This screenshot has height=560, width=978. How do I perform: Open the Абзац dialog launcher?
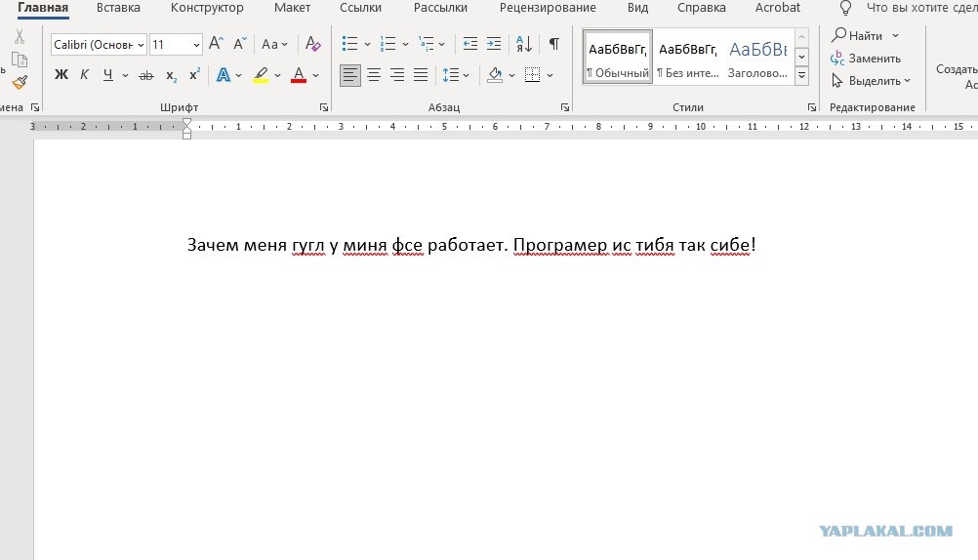[565, 107]
